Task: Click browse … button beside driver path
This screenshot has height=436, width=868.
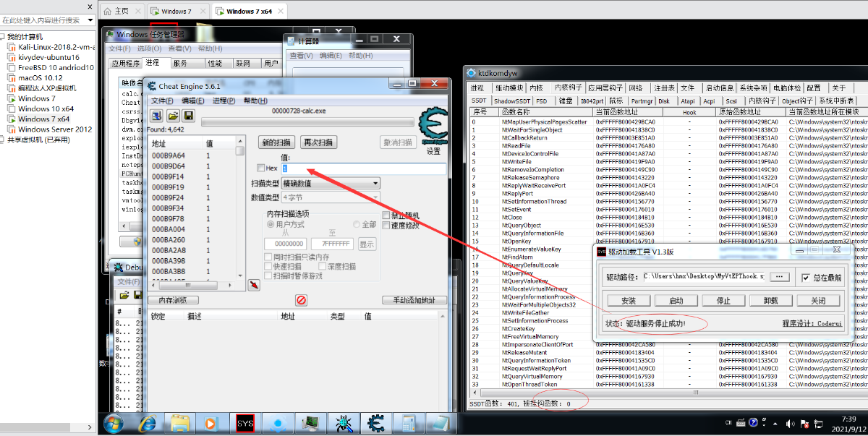Action: click(779, 277)
